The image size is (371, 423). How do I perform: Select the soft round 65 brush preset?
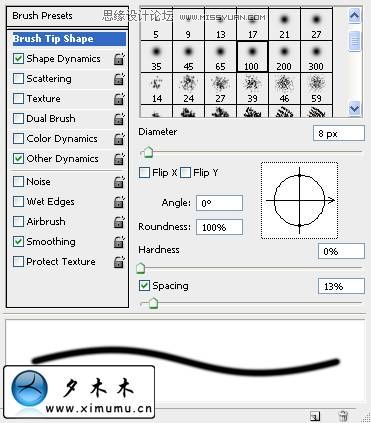[220, 56]
